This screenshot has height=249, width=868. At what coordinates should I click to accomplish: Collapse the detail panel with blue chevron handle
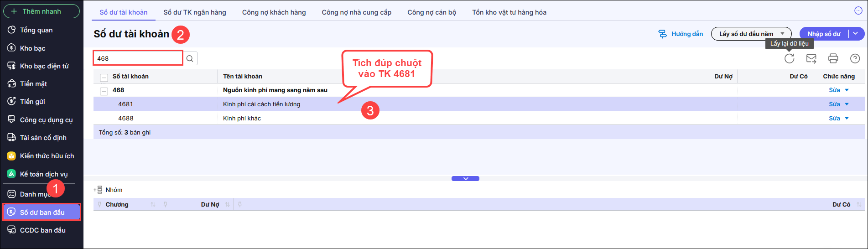(465, 178)
